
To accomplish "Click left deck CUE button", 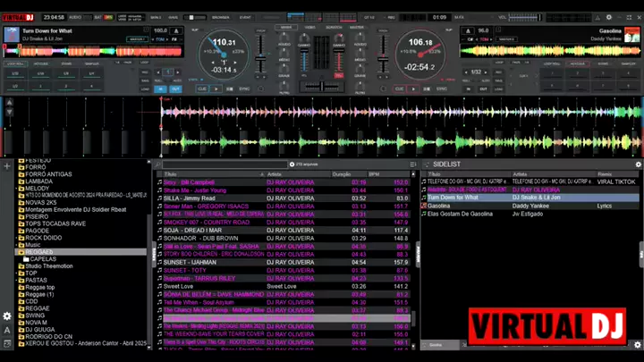I will (x=202, y=88).
